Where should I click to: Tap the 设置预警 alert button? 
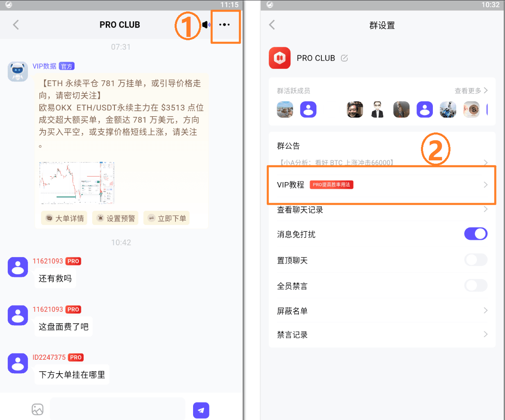pos(116,219)
